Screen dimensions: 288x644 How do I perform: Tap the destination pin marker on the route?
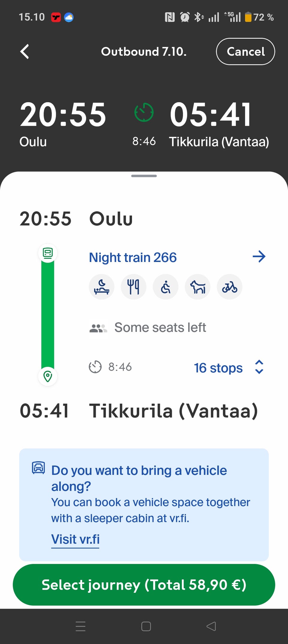coord(48,376)
